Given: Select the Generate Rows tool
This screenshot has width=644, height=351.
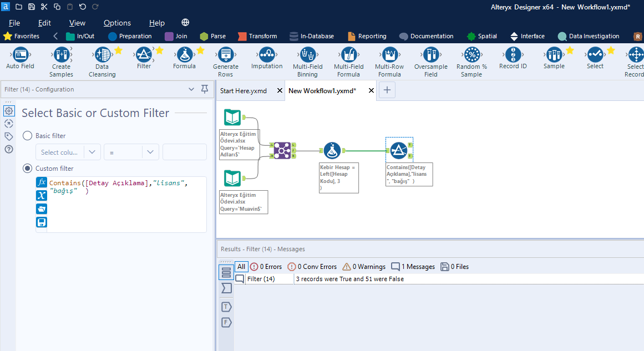Looking at the screenshot, I should (225, 55).
